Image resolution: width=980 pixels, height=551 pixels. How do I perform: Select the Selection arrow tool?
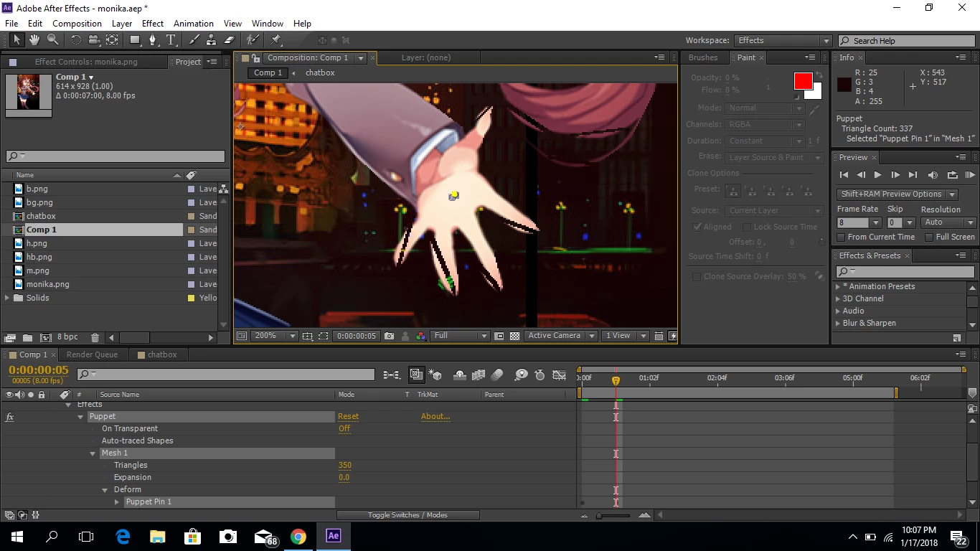(17, 40)
